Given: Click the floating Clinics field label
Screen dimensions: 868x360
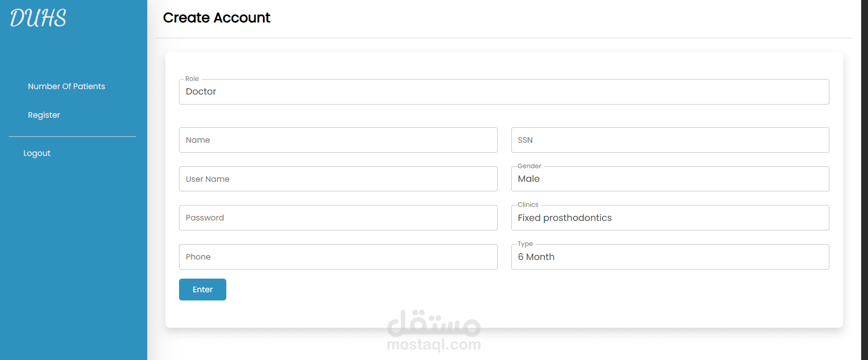Looking at the screenshot, I should (x=528, y=205).
